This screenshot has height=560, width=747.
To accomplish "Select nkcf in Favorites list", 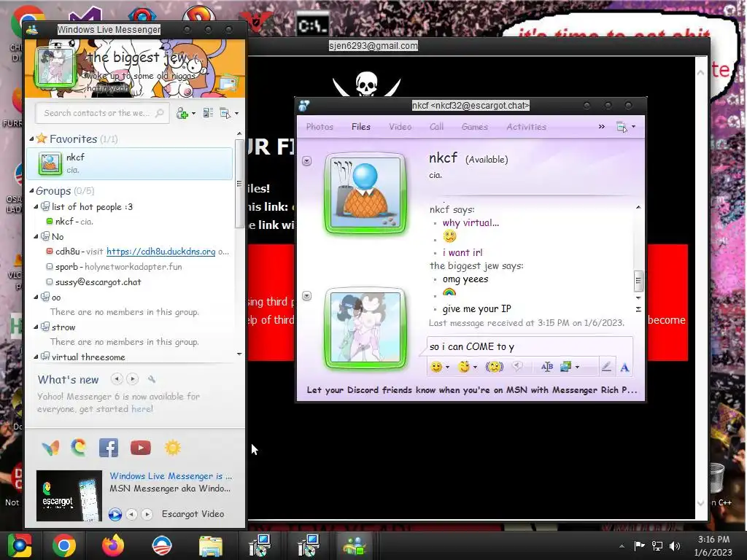I will click(x=130, y=163).
